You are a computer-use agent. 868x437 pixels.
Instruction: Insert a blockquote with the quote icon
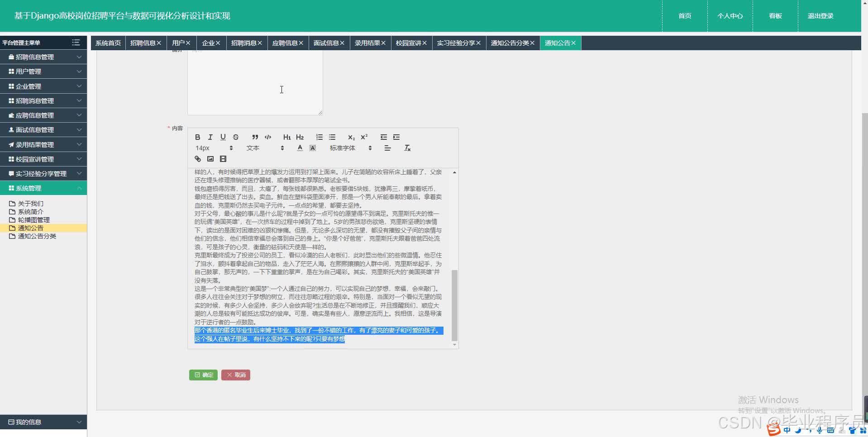(x=255, y=137)
